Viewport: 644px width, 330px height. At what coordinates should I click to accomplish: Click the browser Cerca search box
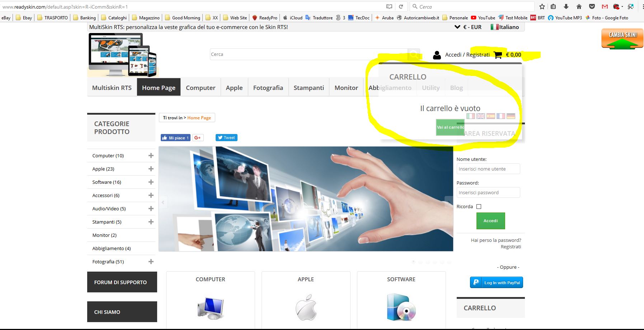(x=473, y=6)
